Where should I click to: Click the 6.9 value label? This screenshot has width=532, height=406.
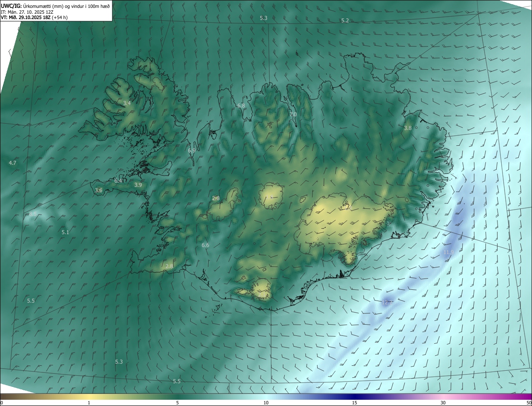click(x=192, y=151)
